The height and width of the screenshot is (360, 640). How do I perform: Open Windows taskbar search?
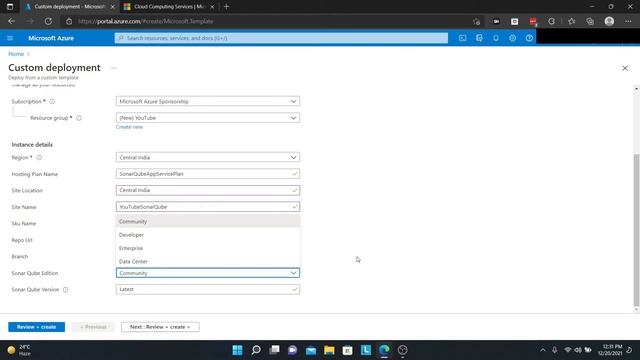(256, 350)
